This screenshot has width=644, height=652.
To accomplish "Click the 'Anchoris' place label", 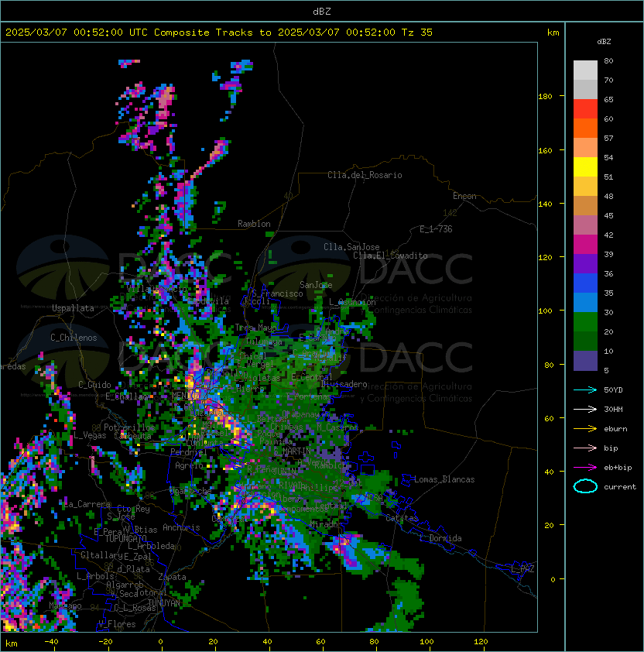I will point(181,527).
